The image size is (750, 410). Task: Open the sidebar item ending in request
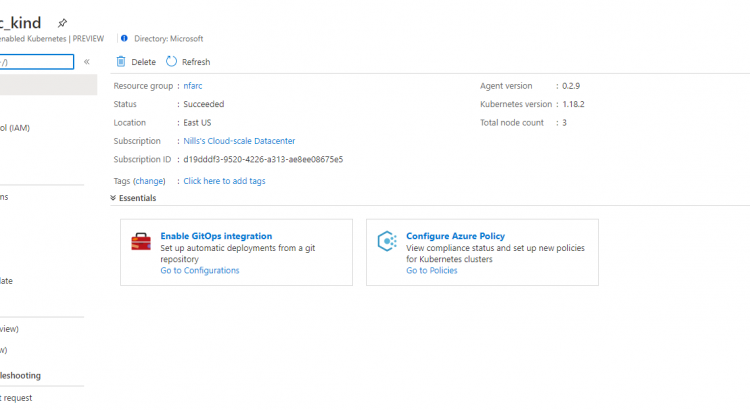pyautogui.click(x=16, y=398)
